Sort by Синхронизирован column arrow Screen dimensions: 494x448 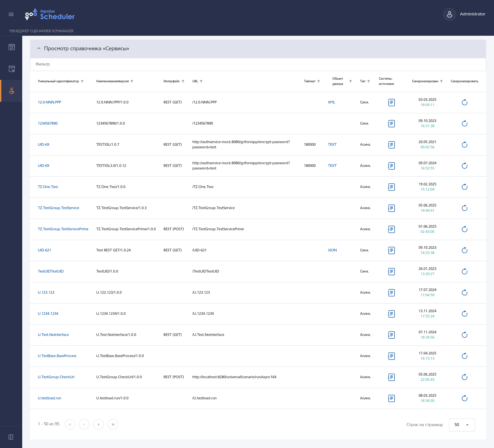click(x=441, y=81)
